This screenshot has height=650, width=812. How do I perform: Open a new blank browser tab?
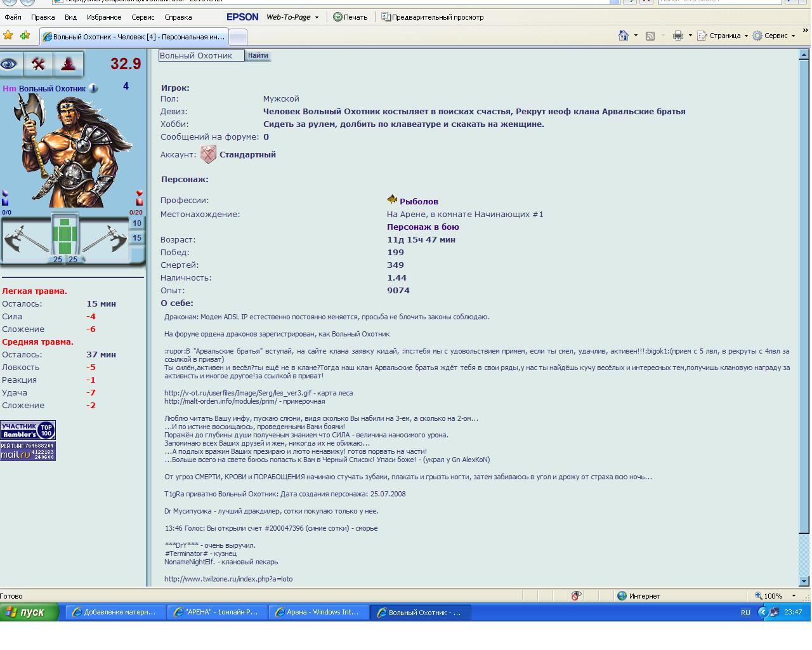pos(237,37)
